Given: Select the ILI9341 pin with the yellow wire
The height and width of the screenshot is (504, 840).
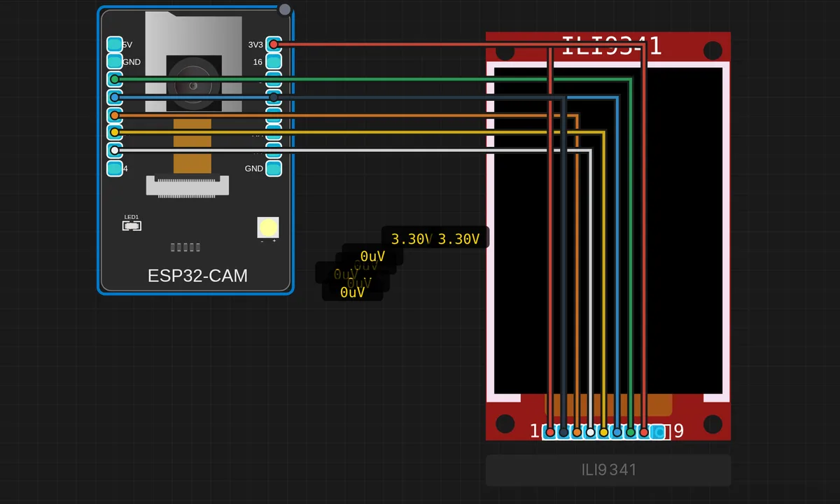Looking at the screenshot, I should coord(603,432).
